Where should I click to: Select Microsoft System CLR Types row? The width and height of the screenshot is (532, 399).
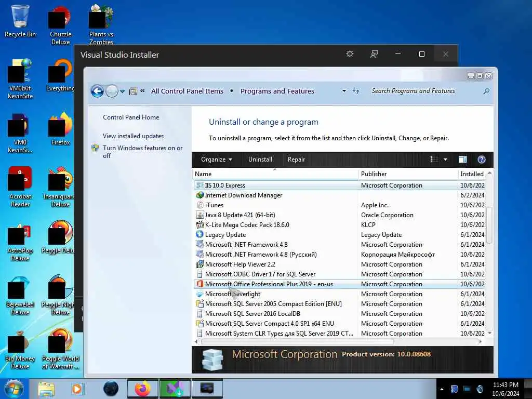(340, 333)
